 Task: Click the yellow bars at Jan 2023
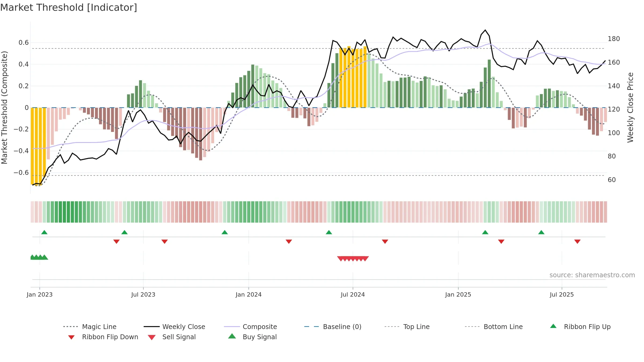click(x=38, y=146)
